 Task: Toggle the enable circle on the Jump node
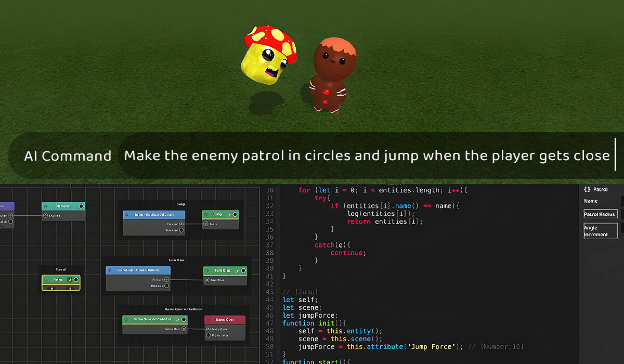[x=235, y=215]
